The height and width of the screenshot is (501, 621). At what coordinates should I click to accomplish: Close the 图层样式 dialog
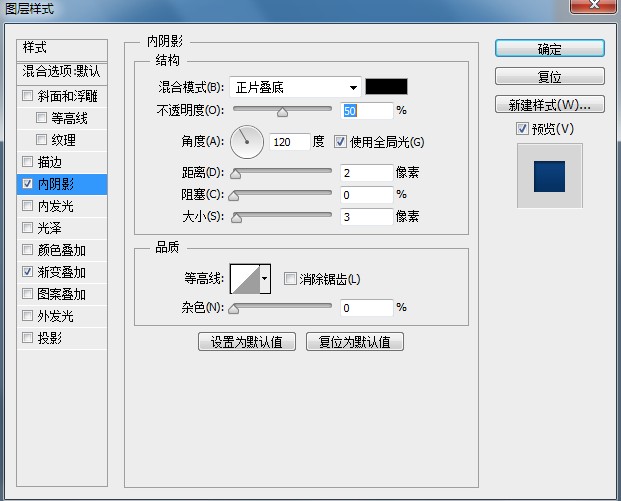click(x=594, y=5)
